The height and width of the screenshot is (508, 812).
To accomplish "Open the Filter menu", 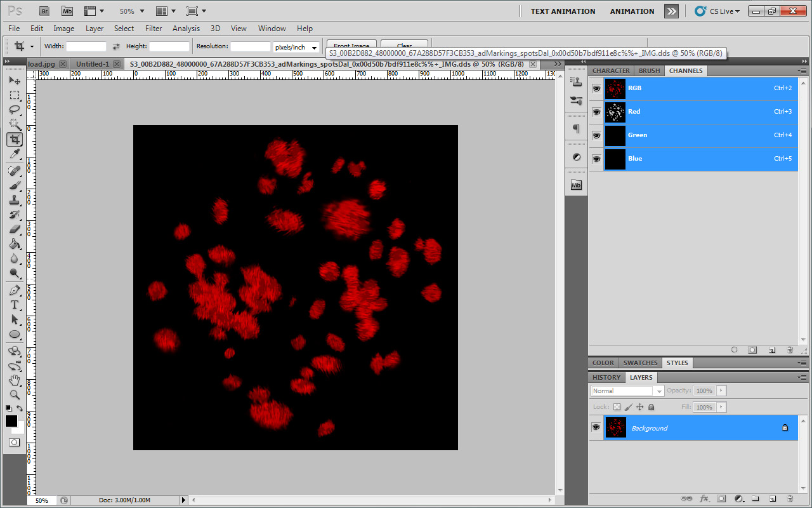I will pos(154,29).
